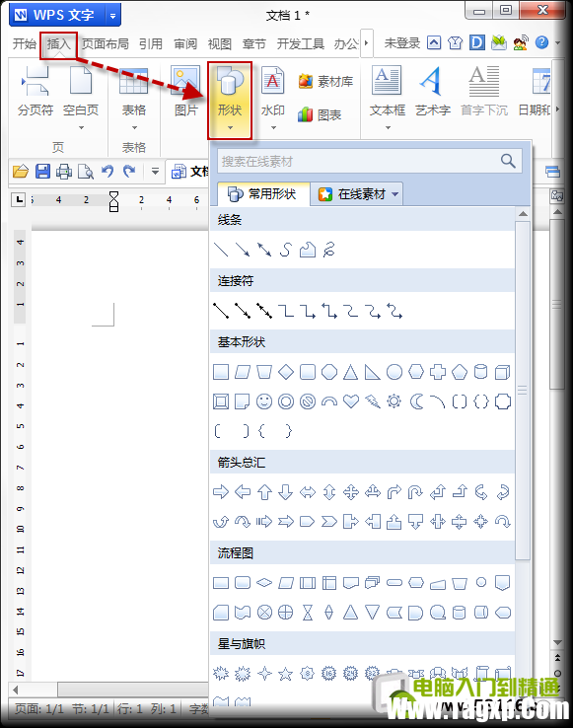Select the scribble shape under 线条
Screen dimensions: 573x728
click(328, 250)
